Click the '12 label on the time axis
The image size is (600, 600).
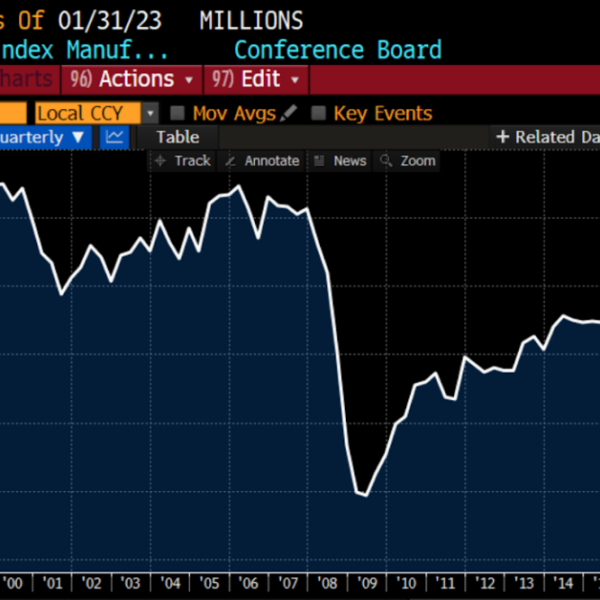486,583
